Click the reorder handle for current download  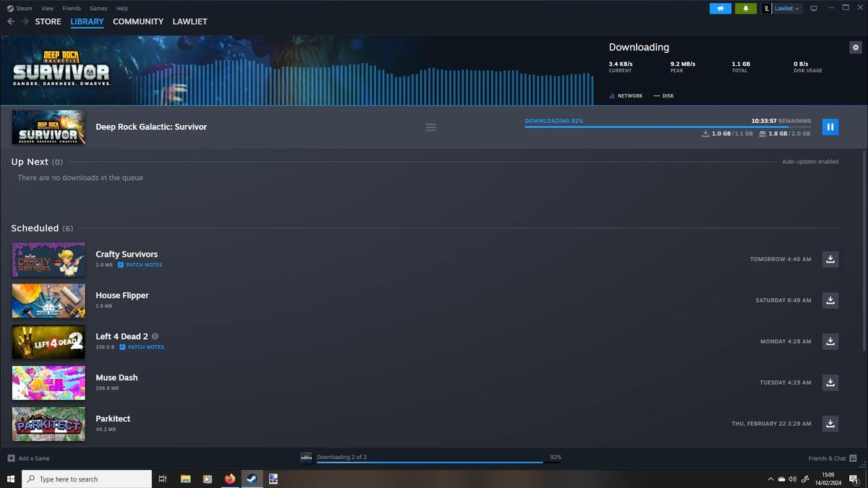click(x=430, y=127)
